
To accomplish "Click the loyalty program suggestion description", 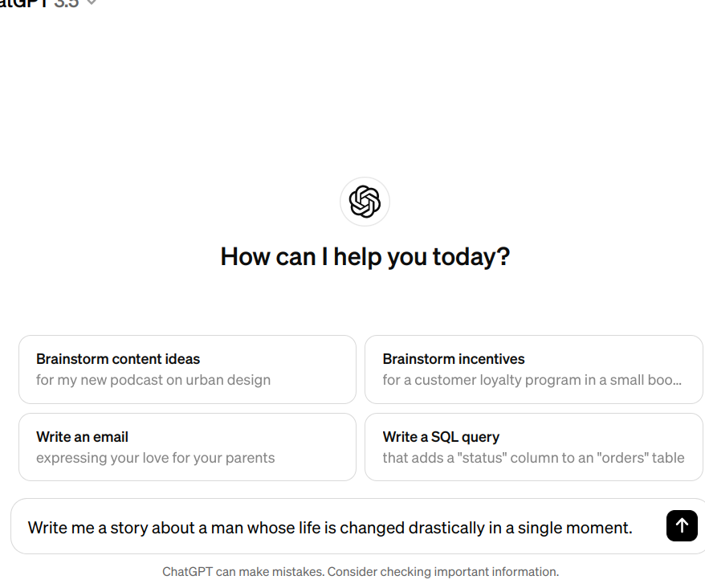I will point(533,380).
